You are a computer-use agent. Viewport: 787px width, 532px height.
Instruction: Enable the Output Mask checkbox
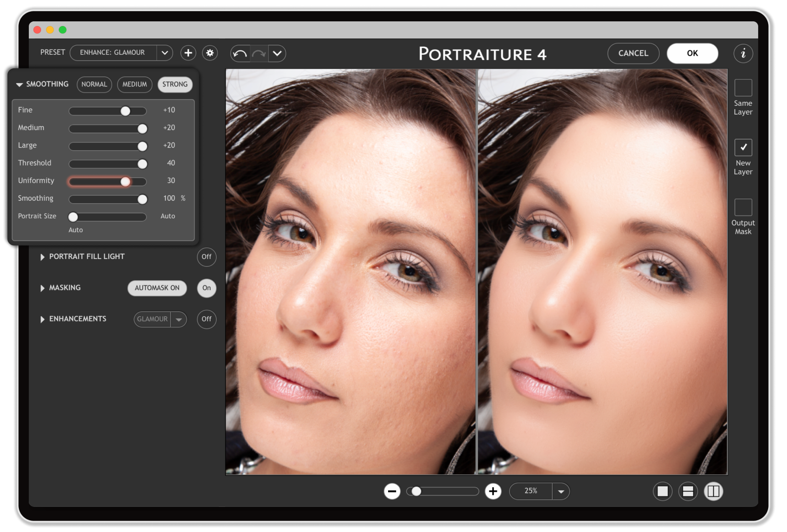click(743, 207)
